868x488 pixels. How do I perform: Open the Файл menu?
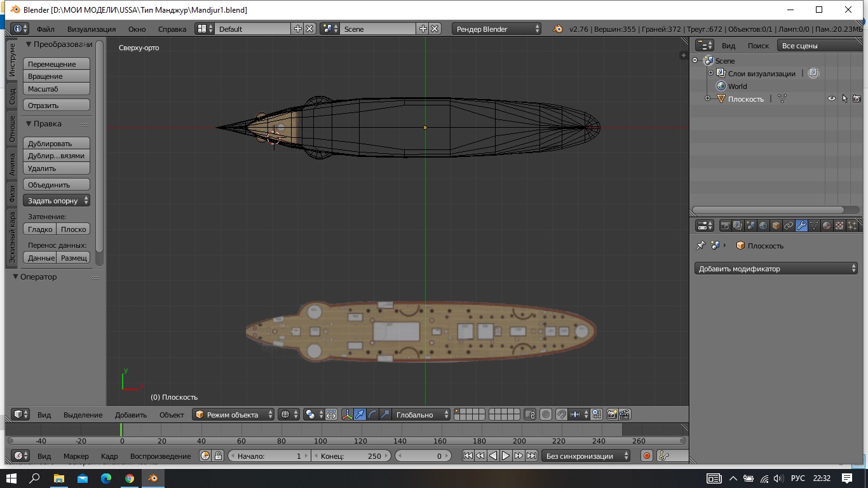(45, 29)
